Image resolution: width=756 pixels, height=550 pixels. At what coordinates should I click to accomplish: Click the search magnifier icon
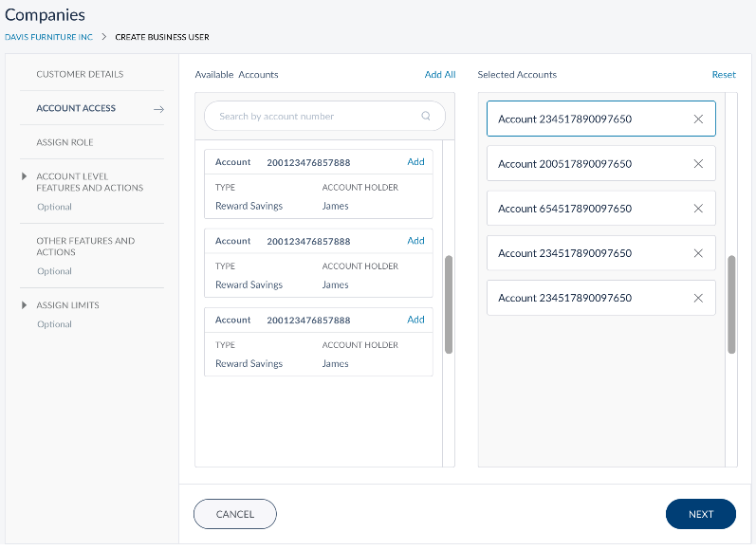(426, 117)
